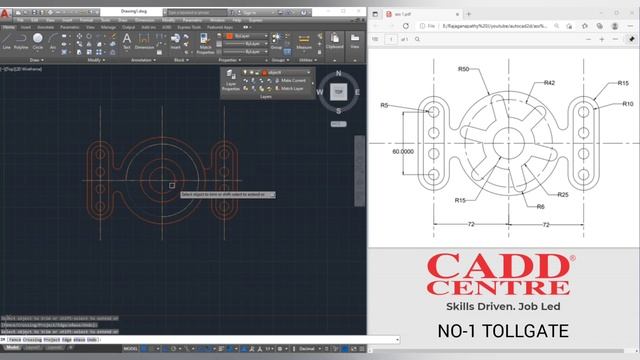
Task: Open the File menu in AutoCAD
Action: point(20,20)
